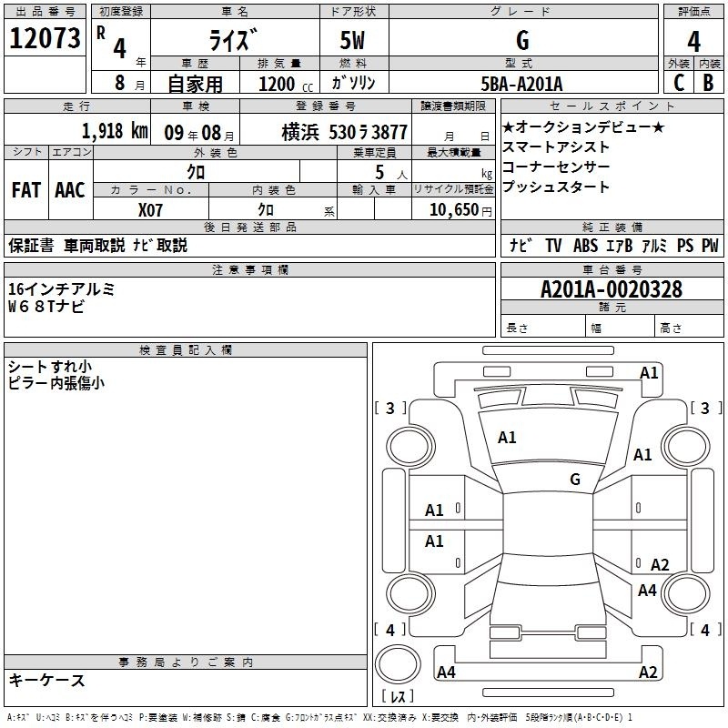Click the G windshield chip mark on diagram
Viewport: 728px width, 728px height.
574,480
